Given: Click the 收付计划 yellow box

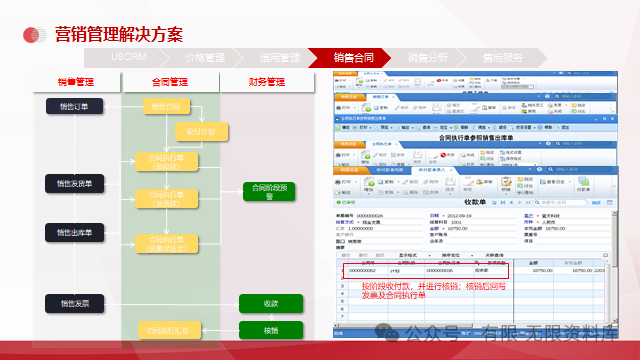Looking at the screenshot, I should tap(201, 132).
